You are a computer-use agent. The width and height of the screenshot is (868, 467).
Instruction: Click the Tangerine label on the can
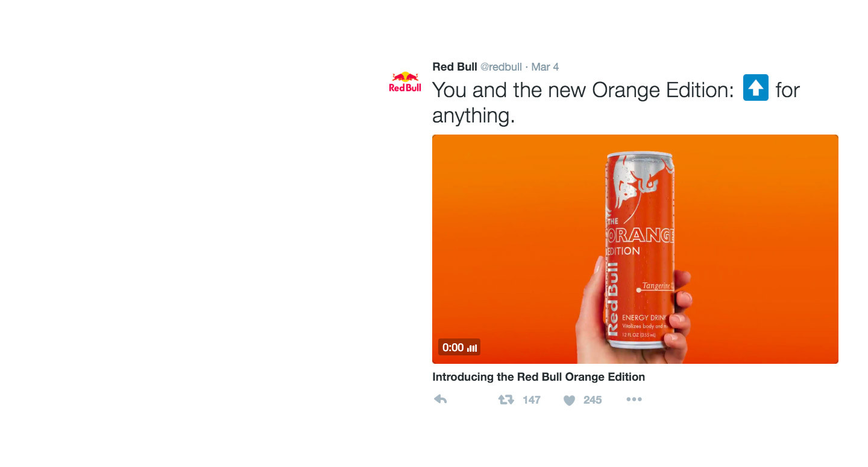pyautogui.click(x=657, y=286)
